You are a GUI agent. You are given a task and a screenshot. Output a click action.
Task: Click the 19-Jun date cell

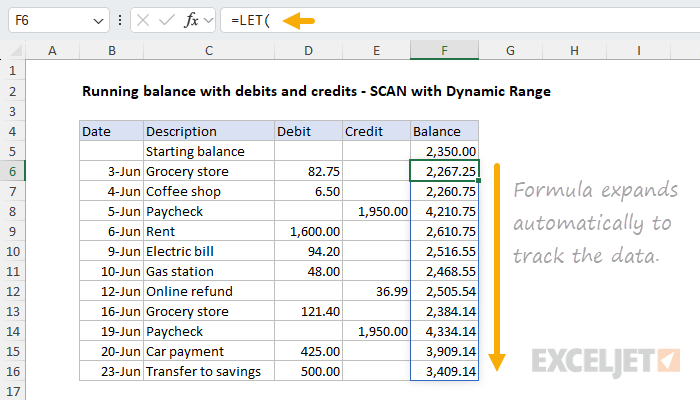coord(112,331)
